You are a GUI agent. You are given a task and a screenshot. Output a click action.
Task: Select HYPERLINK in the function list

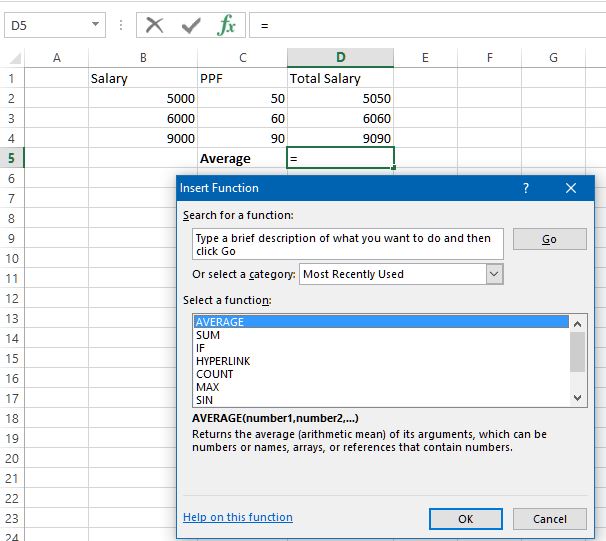(x=381, y=361)
